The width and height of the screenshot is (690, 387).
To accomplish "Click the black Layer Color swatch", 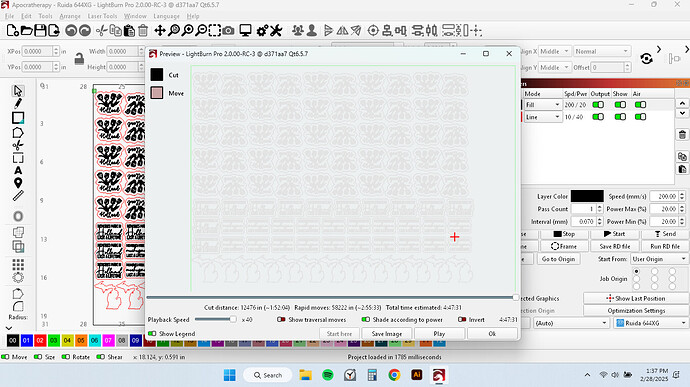I will pyautogui.click(x=587, y=196).
